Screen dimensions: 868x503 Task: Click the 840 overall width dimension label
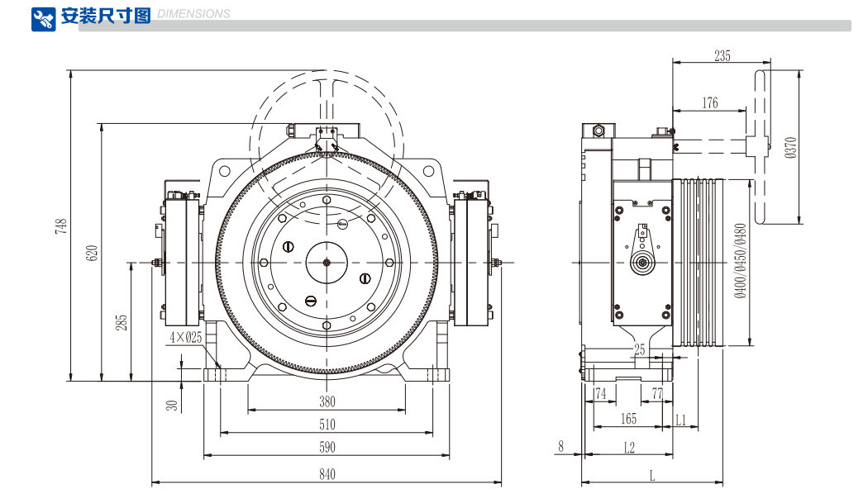pyautogui.click(x=327, y=474)
